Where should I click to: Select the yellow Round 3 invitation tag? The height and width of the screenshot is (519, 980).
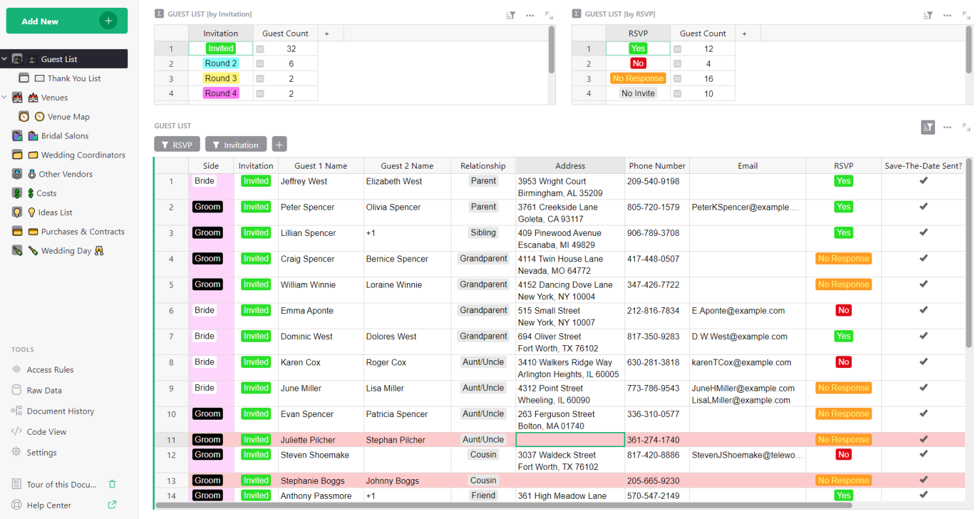coord(221,78)
